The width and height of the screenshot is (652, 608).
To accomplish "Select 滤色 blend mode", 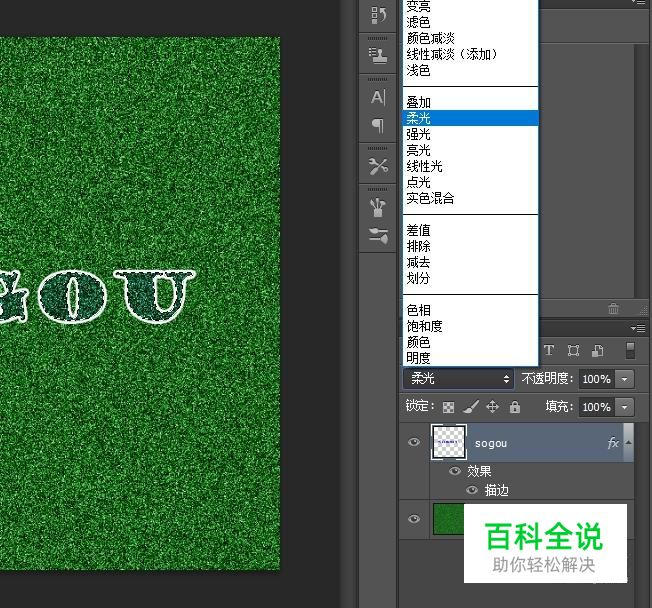I will pyautogui.click(x=471, y=22).
